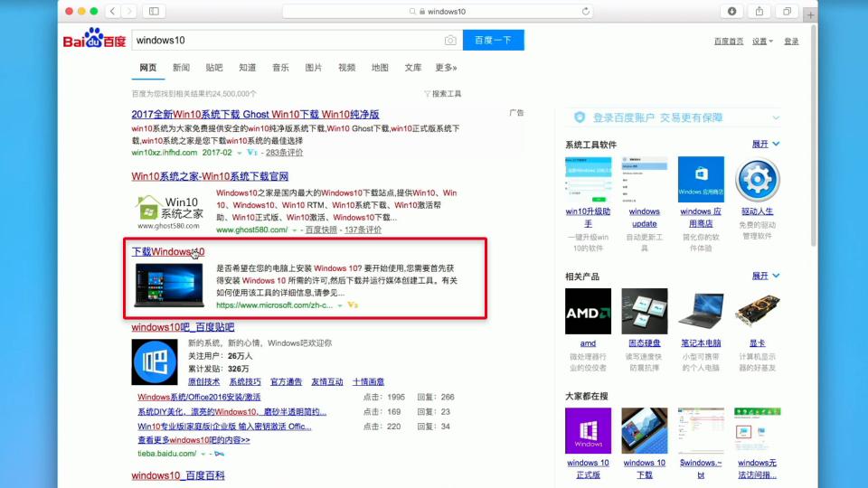Switch to the 地图 tab

[380, 68]
